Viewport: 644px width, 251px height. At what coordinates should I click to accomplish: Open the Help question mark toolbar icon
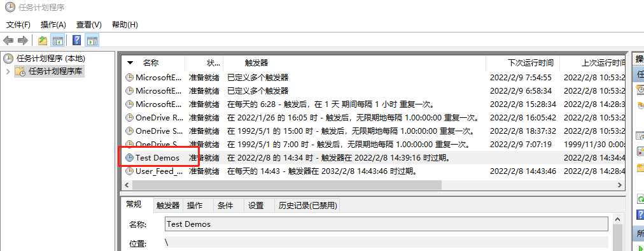pyautogui.click(x=77, y=40)
